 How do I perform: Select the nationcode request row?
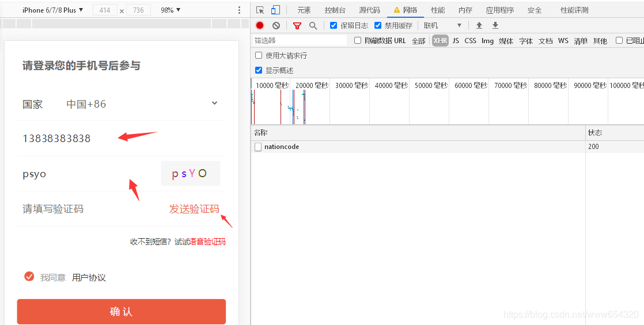447,147
